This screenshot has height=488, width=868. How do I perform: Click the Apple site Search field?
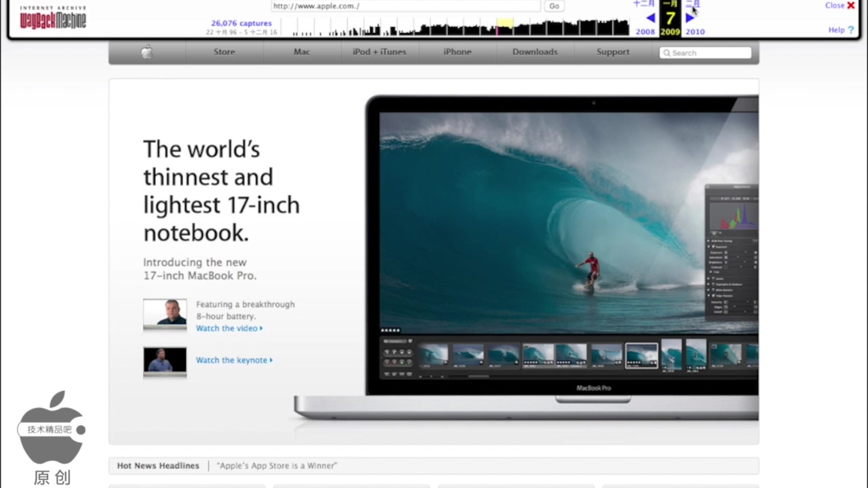click(x=705, y=53)
